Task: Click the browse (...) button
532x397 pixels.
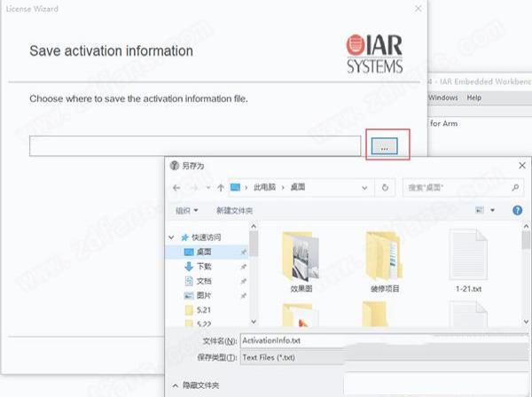Action: pyautogui.click(x=383, y=147)
